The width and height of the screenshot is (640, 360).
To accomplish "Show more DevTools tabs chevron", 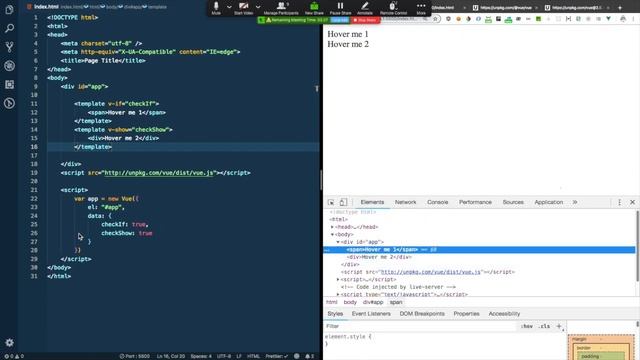I will coord(575,202).
